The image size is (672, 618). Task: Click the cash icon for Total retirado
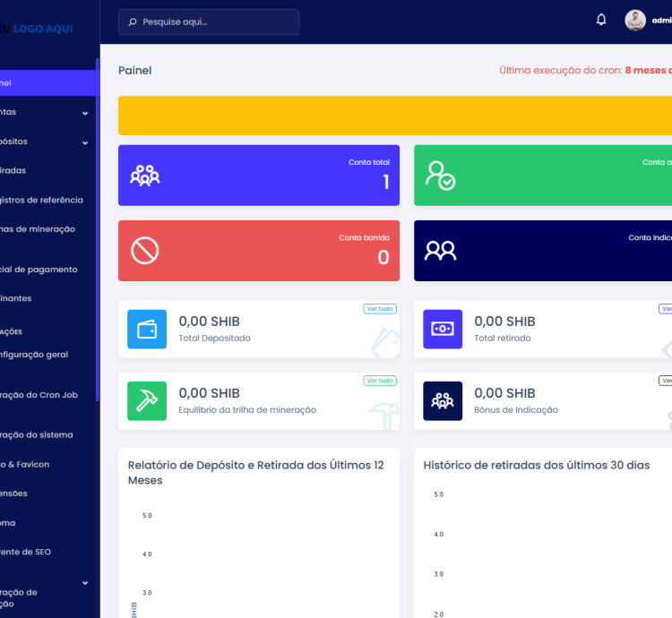(x=443, y=330)
